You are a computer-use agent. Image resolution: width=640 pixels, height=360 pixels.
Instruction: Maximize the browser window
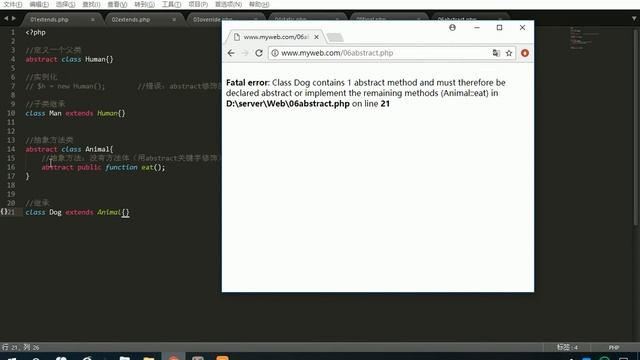pyautogui.click(x=499, y=27)
